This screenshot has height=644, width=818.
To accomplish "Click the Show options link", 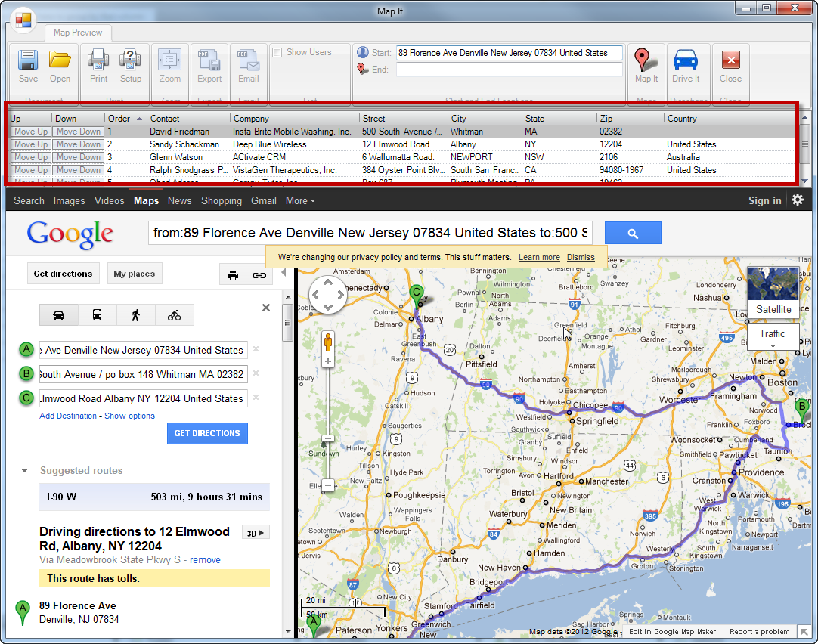I will 129,416.
